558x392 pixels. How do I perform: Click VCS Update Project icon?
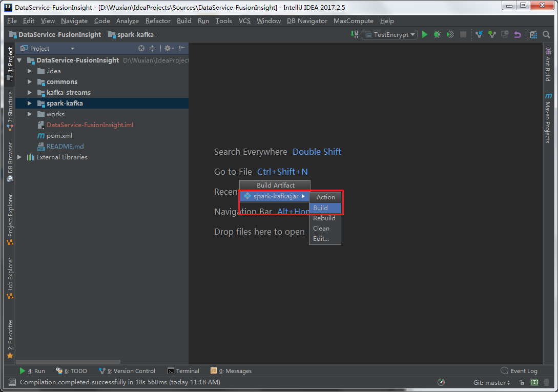[x=479, y=34]
